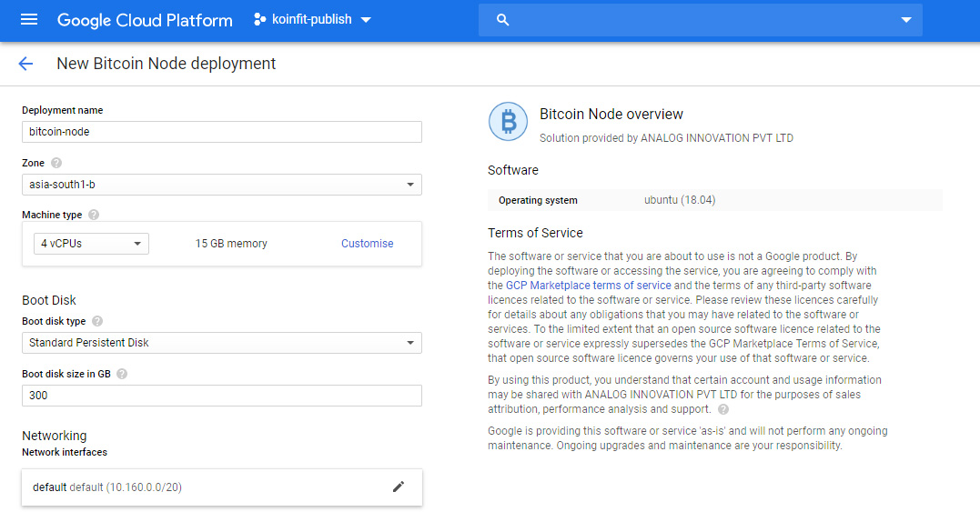This screenshot has width=980, height=512.
Task: Click the search magnifier icon
Action: coord(502,20)
